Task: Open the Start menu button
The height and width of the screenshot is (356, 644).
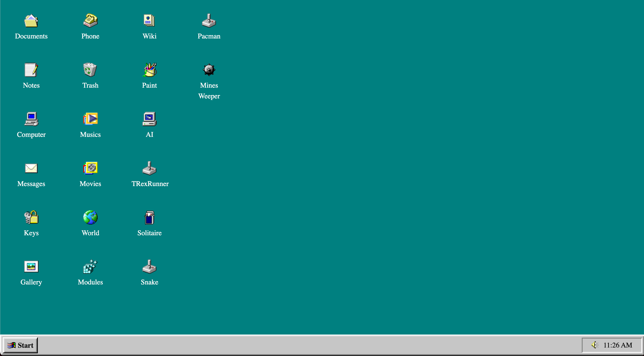Action: click(21, 345)
